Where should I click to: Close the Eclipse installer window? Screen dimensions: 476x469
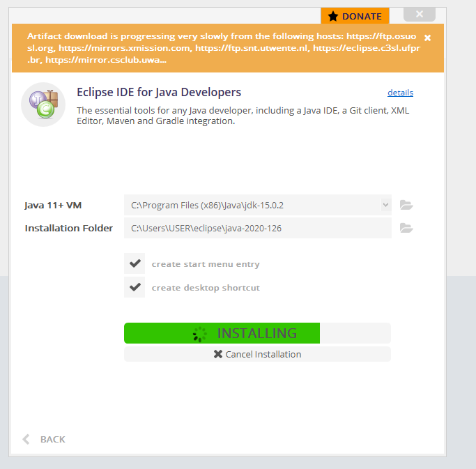pos(420,14)
